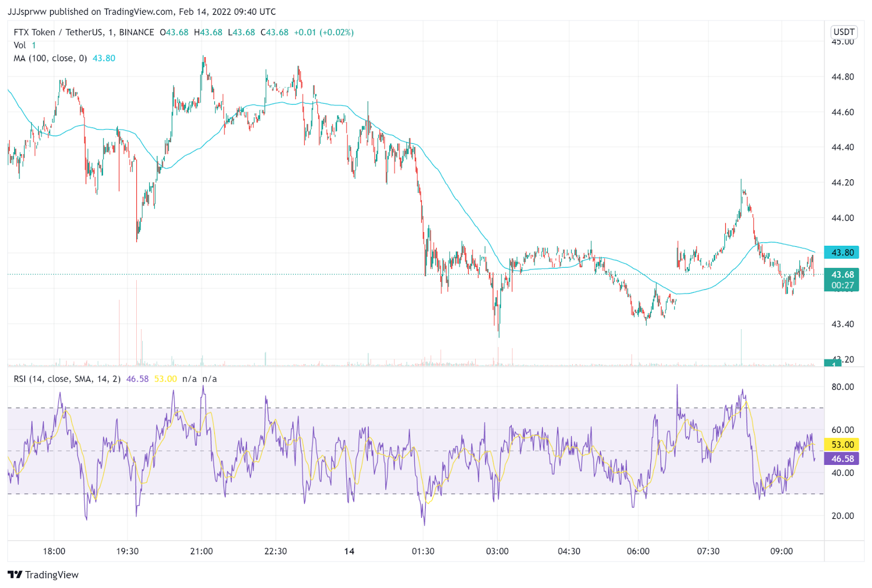872x588 pixels.
Task: Click the 80.00 RSI axis label
Action: point(843,387)
